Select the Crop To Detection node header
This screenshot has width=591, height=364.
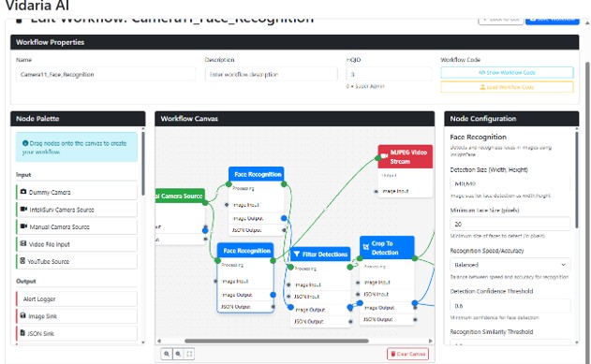pos(387,248)
